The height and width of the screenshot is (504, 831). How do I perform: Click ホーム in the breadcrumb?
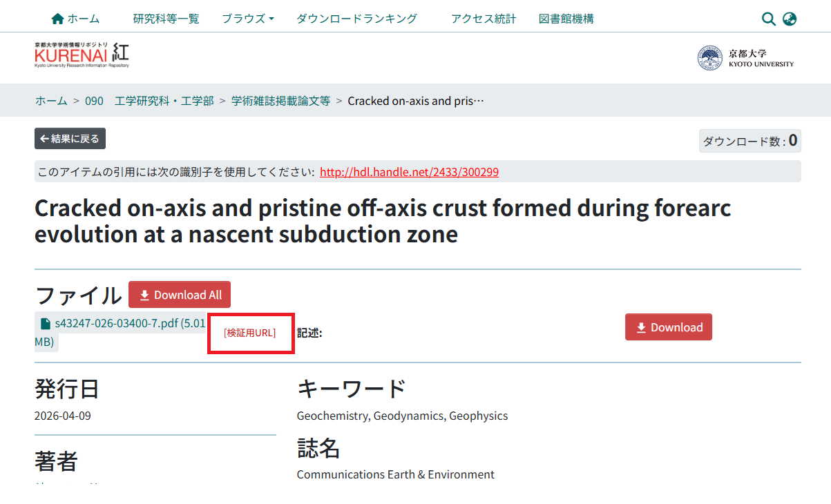click(x=51, y=101)
